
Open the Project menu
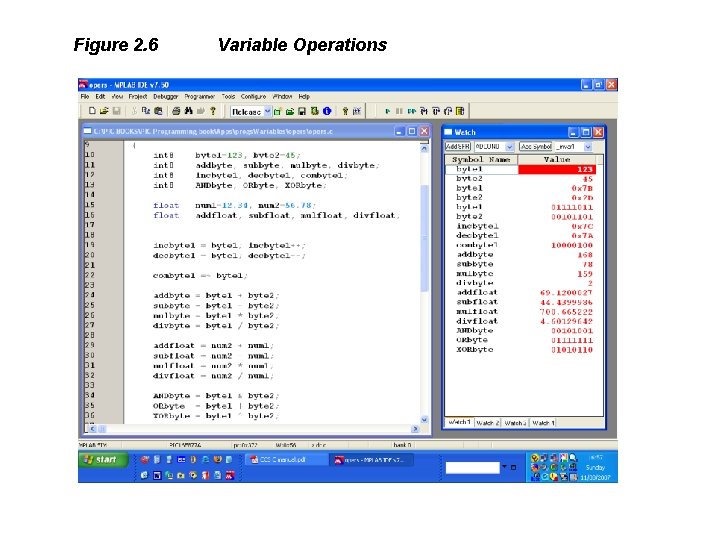(138, 97)
